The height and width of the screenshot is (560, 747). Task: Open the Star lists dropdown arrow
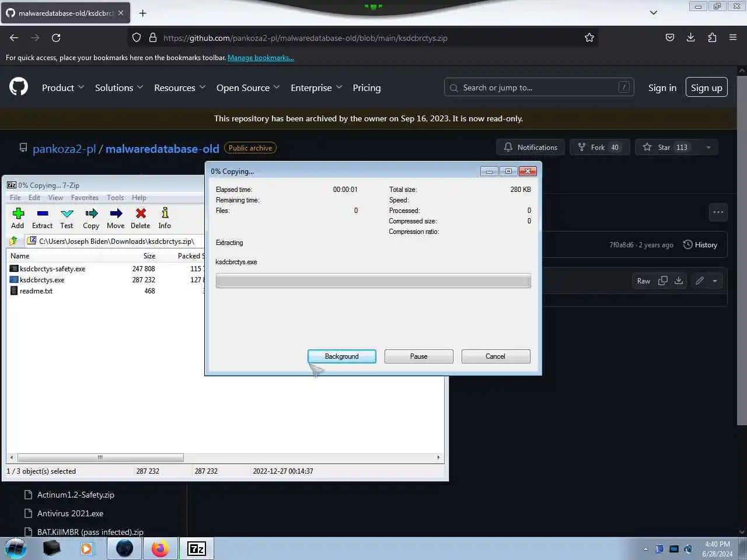point(708,148)
